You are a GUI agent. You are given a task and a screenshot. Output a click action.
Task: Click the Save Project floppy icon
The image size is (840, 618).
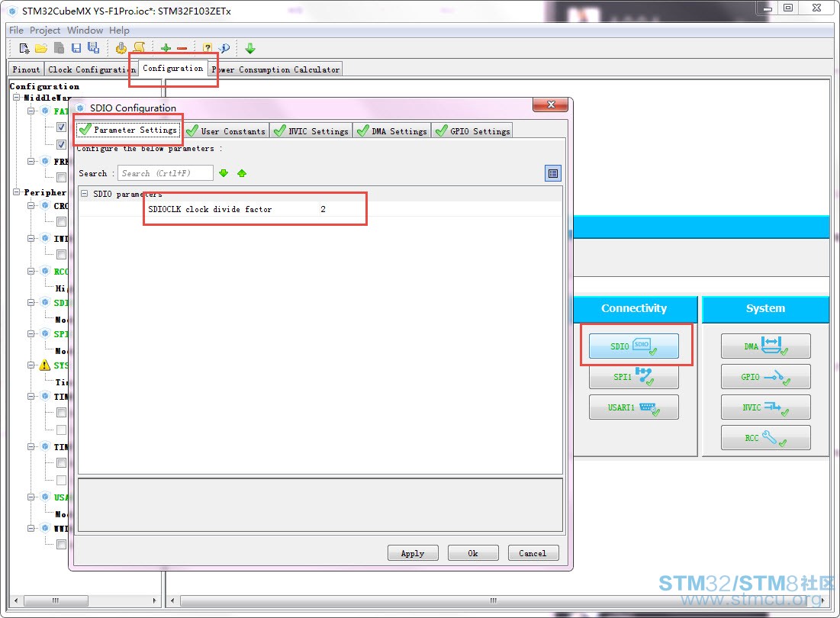click(x=76, y=48)
